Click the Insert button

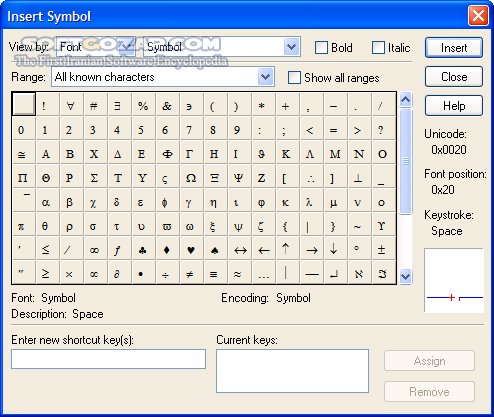pyautogui.click(x=454, y=48)
